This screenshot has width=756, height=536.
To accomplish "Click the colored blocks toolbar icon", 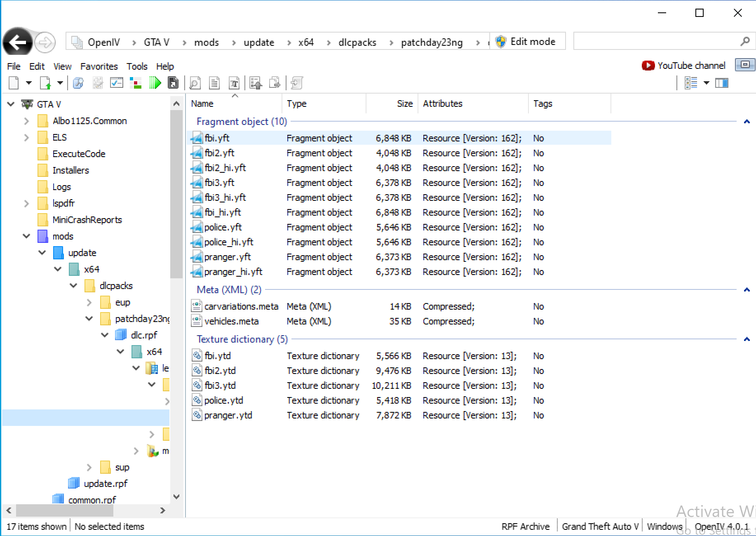I will tap(135, 83).
